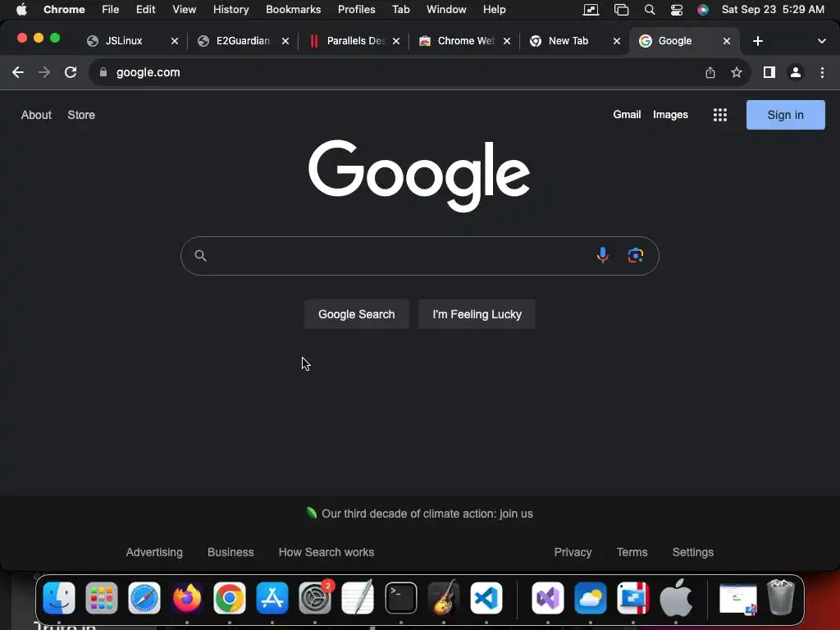
Task: Open the Profiles menu
Action: tap(356, 10)
